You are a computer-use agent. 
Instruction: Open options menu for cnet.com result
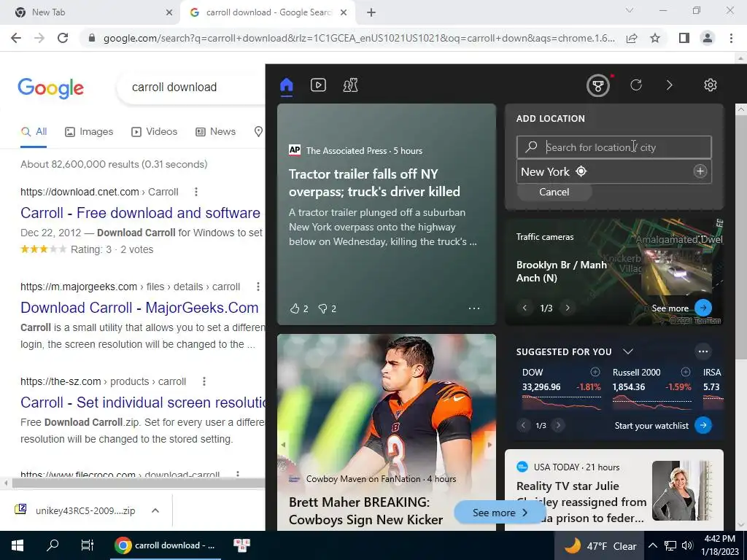pos(196,192)
